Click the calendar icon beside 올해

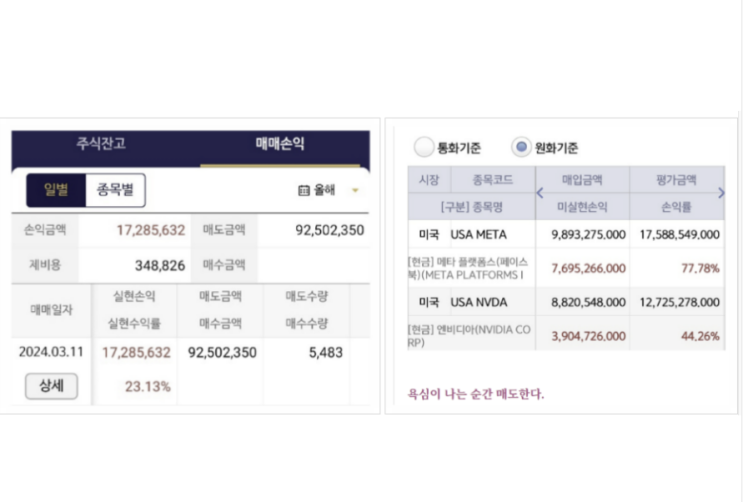[304, 190]
